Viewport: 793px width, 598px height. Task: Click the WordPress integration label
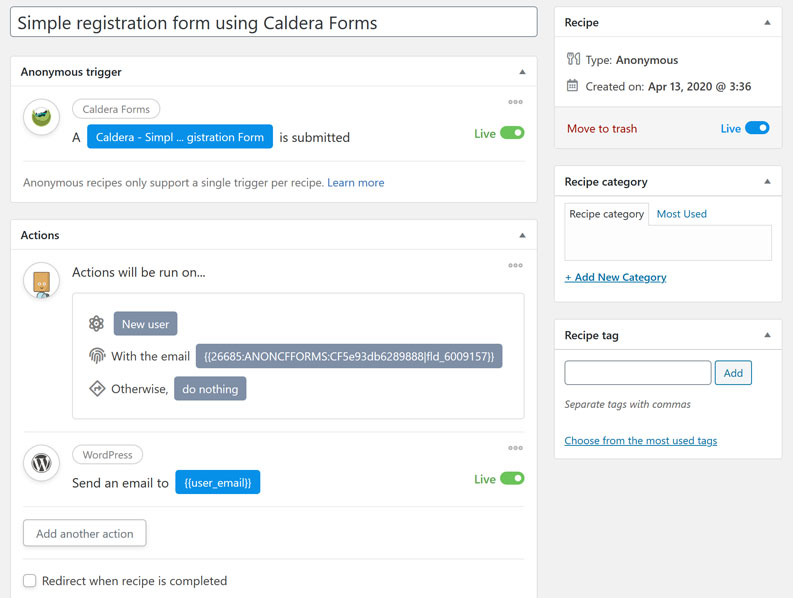click(x=107, y=454)
